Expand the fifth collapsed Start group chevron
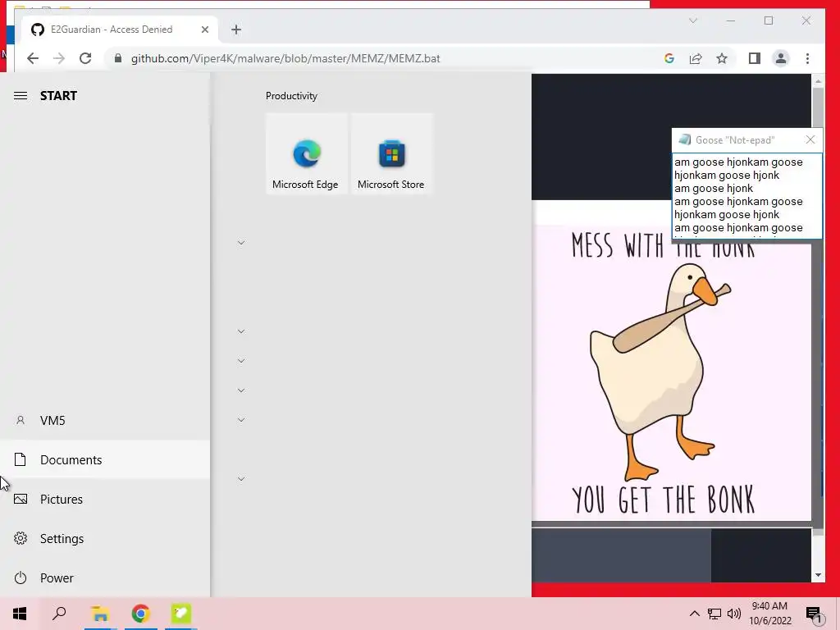 click(x=241, y=420)
